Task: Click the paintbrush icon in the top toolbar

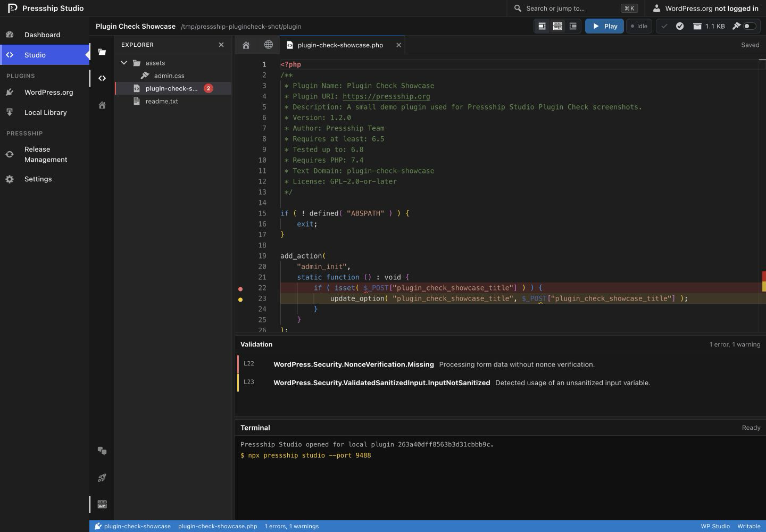Action: click(x=737, y=26)
